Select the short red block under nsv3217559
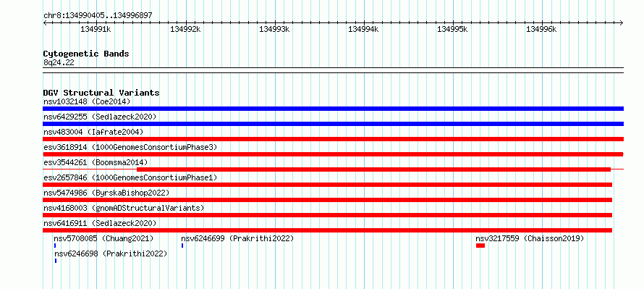644x289 pixels. (x=480, y=246)
